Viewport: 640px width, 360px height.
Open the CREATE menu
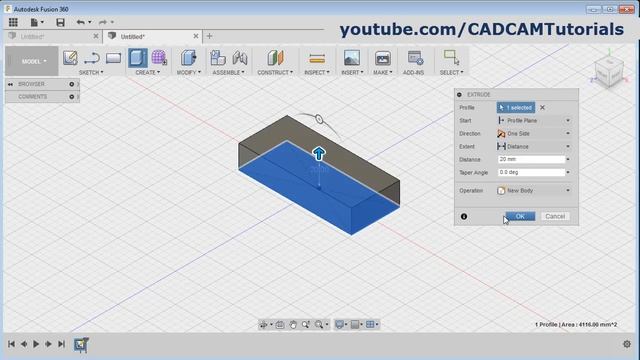pyautogui.click(x=148, y=72)
